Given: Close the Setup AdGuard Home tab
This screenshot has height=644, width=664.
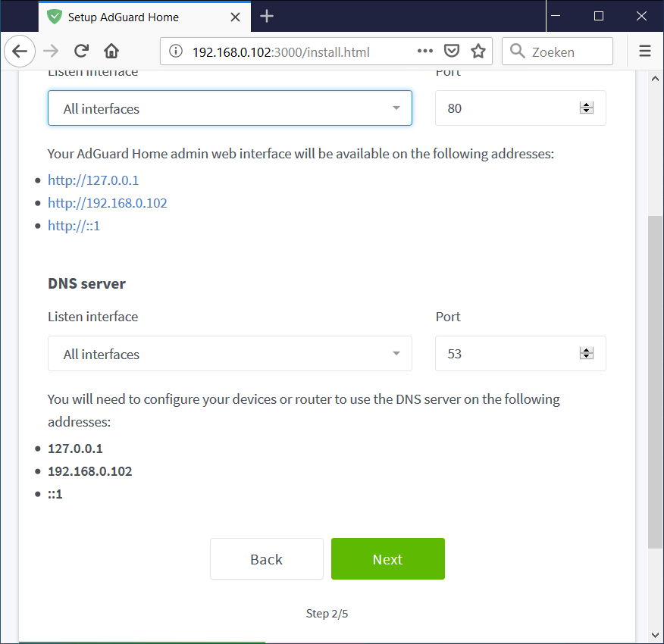Looking at the screenshot, I should point(236,16).
